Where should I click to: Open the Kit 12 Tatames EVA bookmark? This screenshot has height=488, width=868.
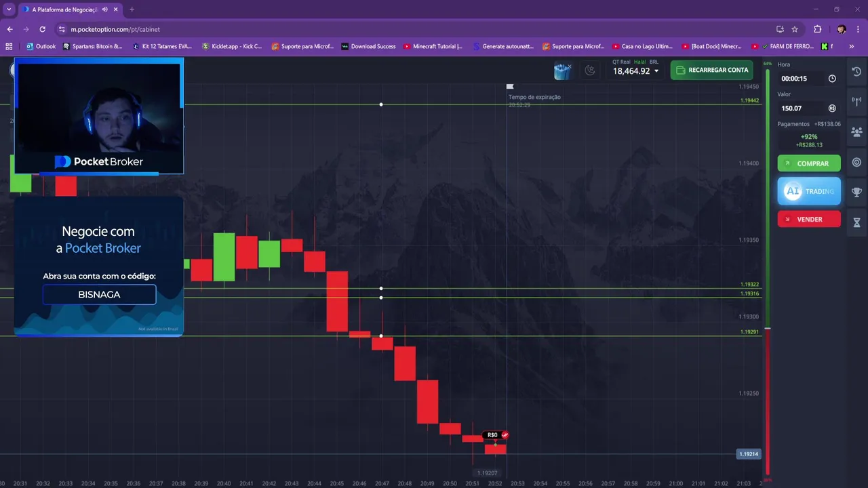coord(162,46)
